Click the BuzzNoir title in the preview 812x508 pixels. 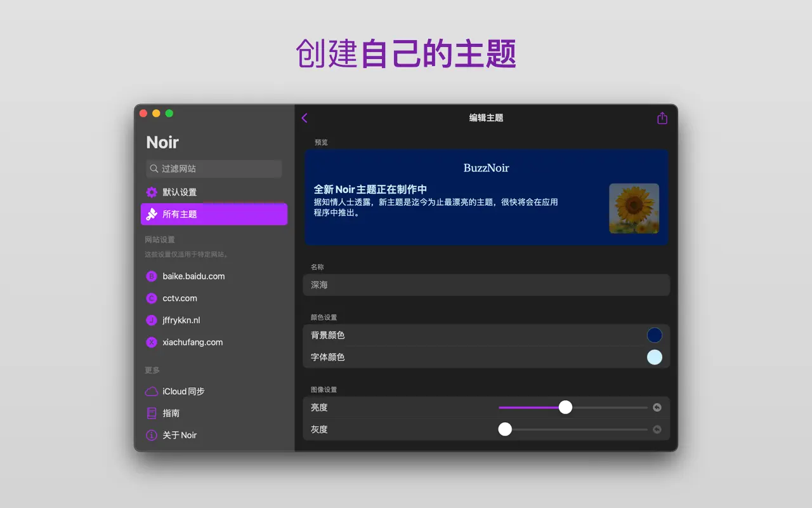tap(486, 168)
